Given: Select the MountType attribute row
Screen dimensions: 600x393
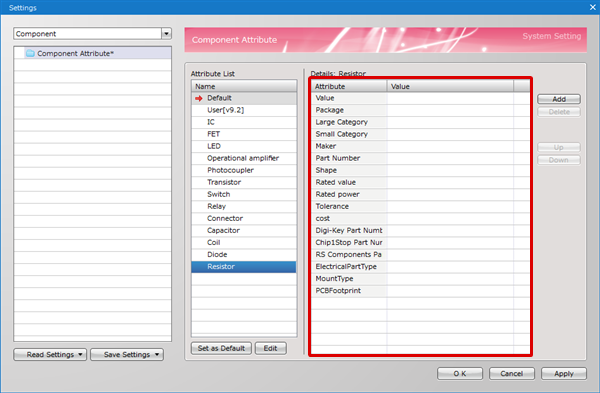Looking at the screenshot, I should tap(420, 279).
